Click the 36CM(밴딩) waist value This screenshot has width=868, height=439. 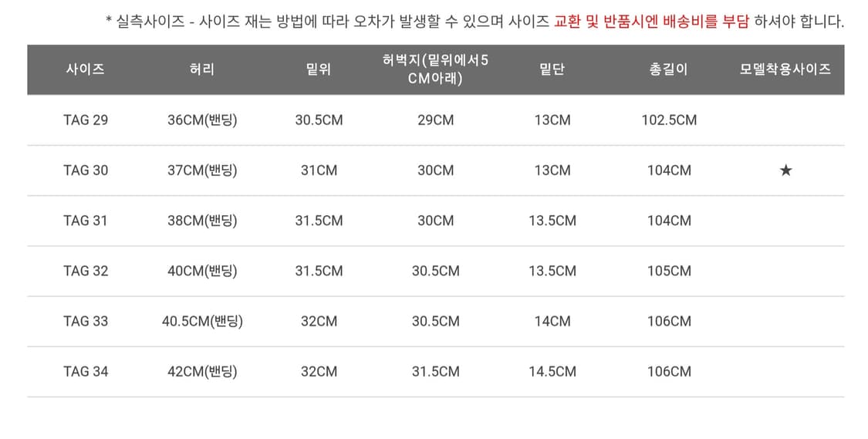click(202, 120)
